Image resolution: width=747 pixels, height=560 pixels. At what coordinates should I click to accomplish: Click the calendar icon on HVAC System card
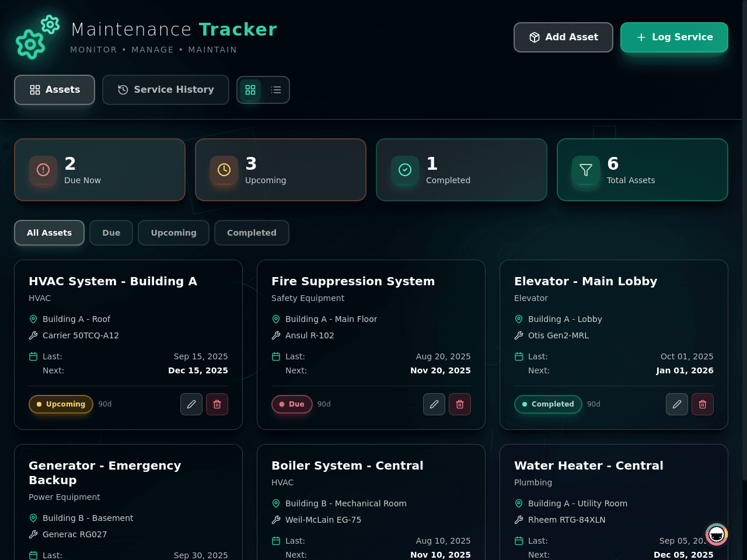(x=33, y=356)
